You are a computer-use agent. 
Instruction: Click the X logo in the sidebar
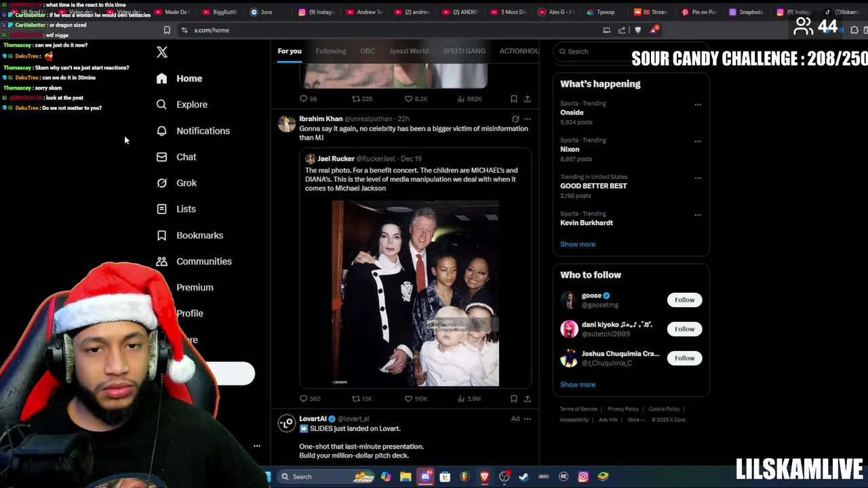pos(162,52)
